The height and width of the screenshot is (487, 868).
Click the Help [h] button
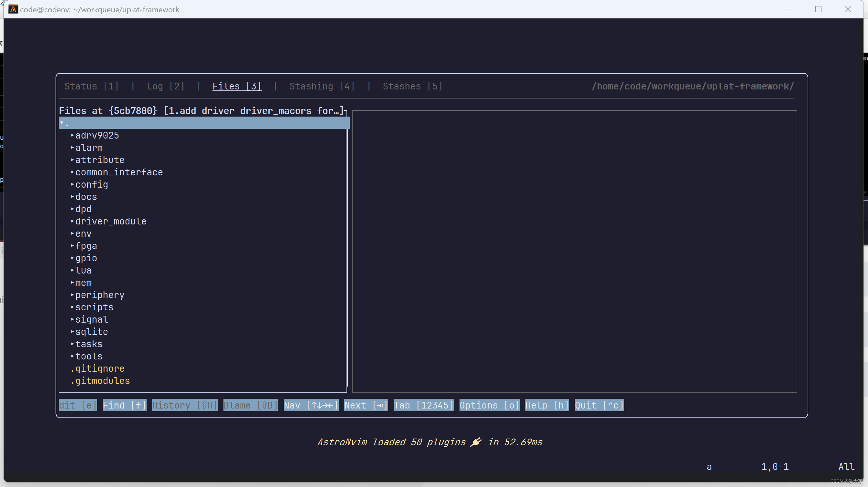(547, 405)
